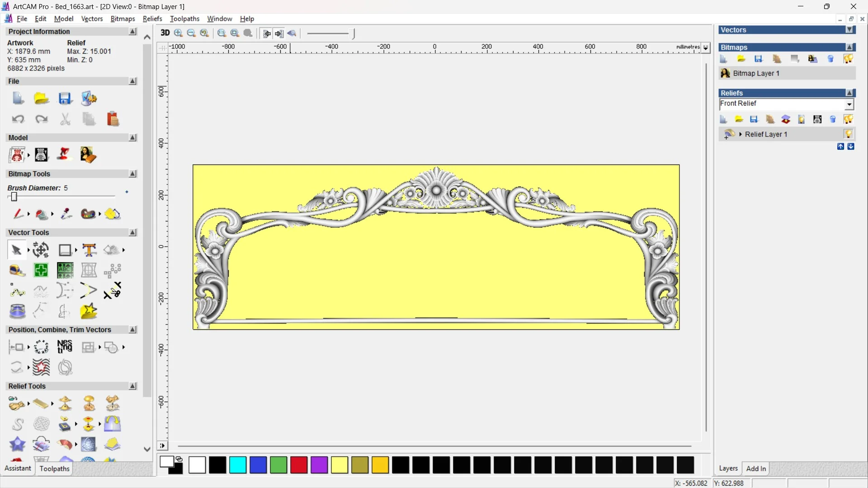This screenshot has height=488, width=868.
Task: Click the Undo icon
Action: pyautogui.click(x=18, y=119)
